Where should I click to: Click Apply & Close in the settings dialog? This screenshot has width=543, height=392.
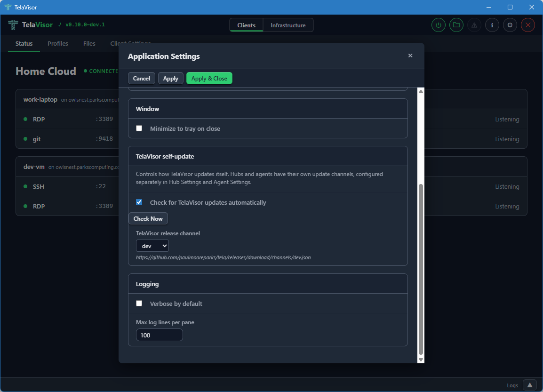[209, 78]
